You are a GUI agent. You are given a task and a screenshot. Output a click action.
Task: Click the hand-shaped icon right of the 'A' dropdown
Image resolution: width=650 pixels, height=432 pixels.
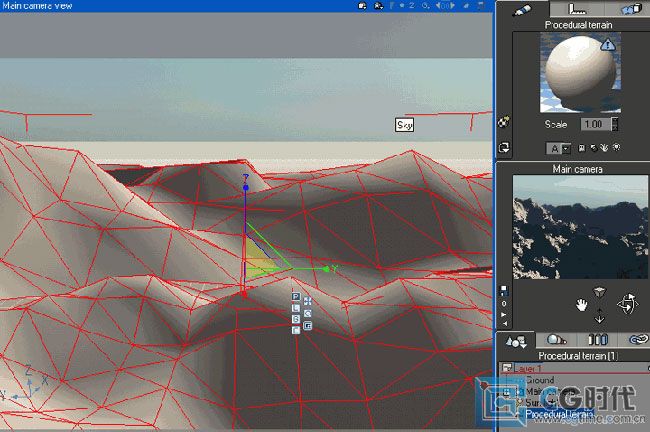click(x=604, y=148)
